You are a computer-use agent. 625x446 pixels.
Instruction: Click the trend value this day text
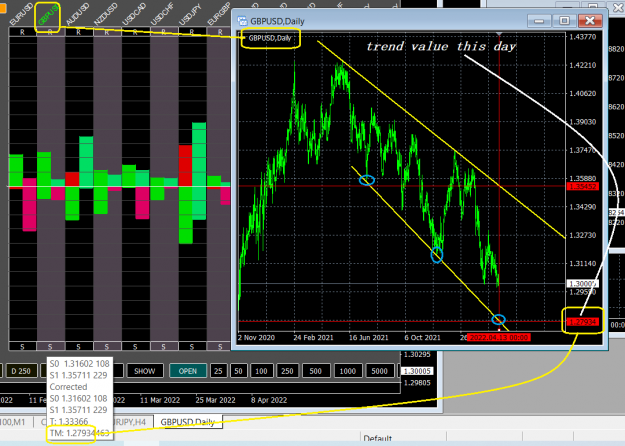(441, 47)
